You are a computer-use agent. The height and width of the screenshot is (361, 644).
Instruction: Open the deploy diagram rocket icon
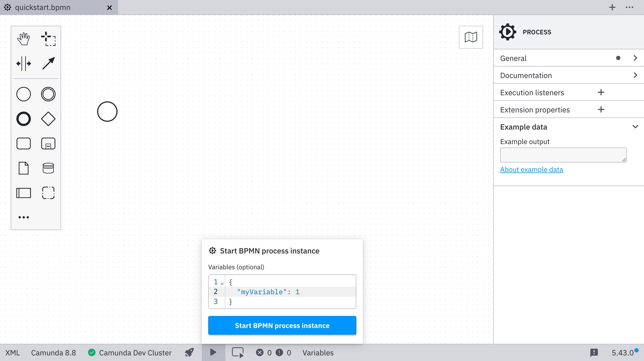tap(189, 353)
